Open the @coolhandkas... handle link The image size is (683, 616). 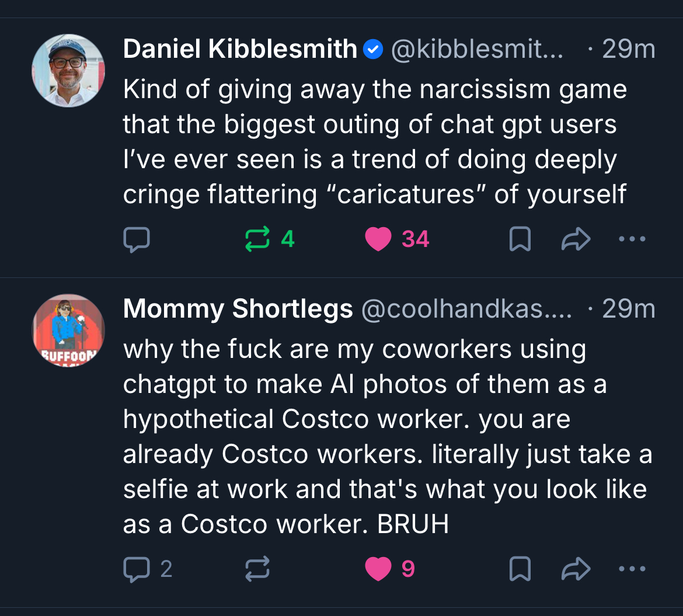coord(466,309)
